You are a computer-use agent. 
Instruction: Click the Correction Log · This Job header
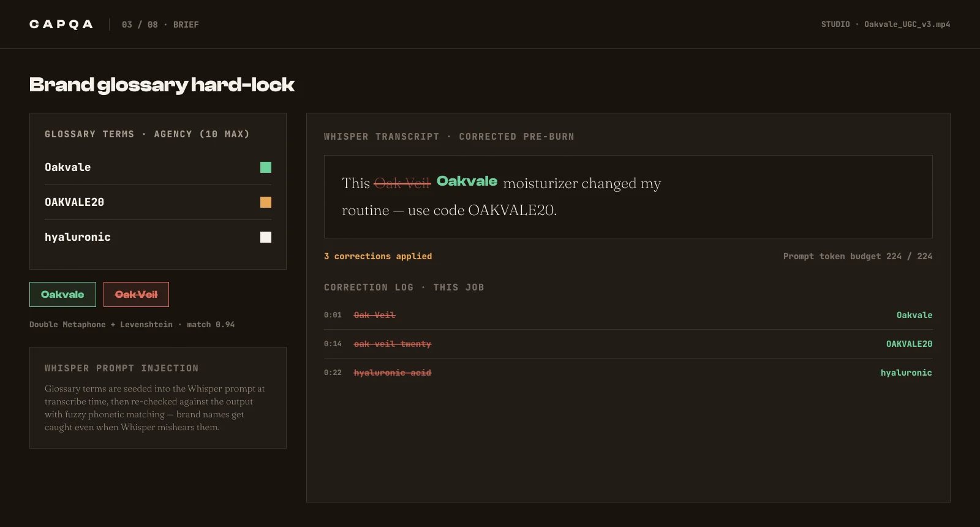[x=404, y=287]
